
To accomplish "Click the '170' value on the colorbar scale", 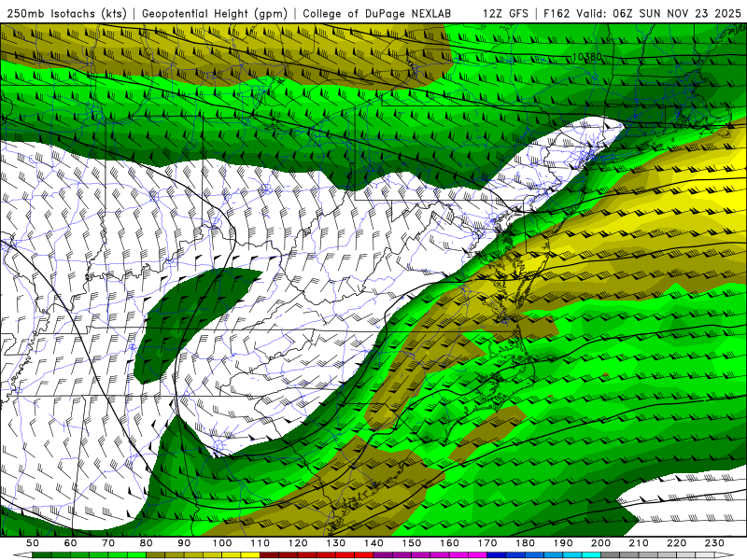I will [x=487, y=543].
